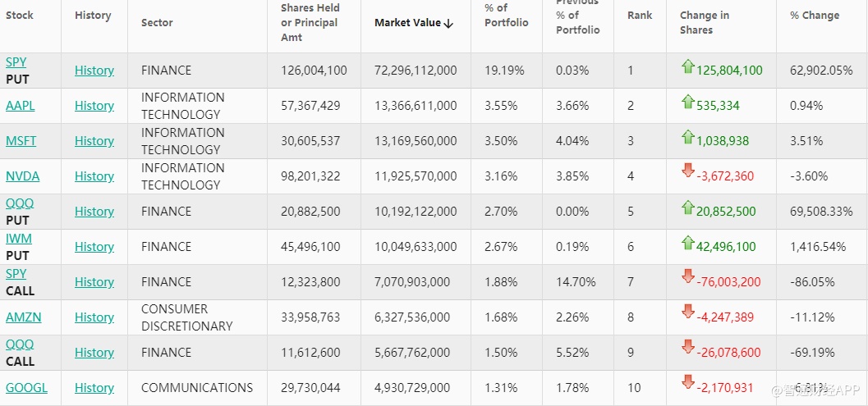Click the red down arrow in SPY CALL row
Image resolution: width=868 pixels, height=406 pixels.
pyautogui.click(x=687, y=277)
